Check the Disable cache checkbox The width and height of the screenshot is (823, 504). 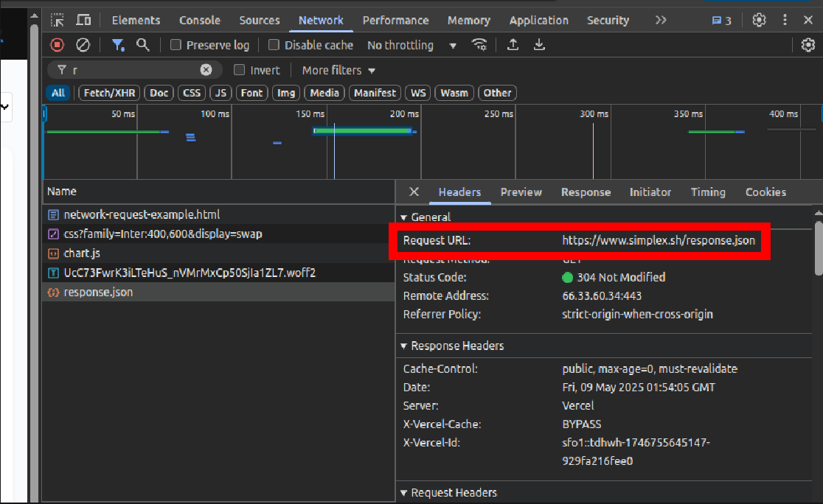click(274, 45)
